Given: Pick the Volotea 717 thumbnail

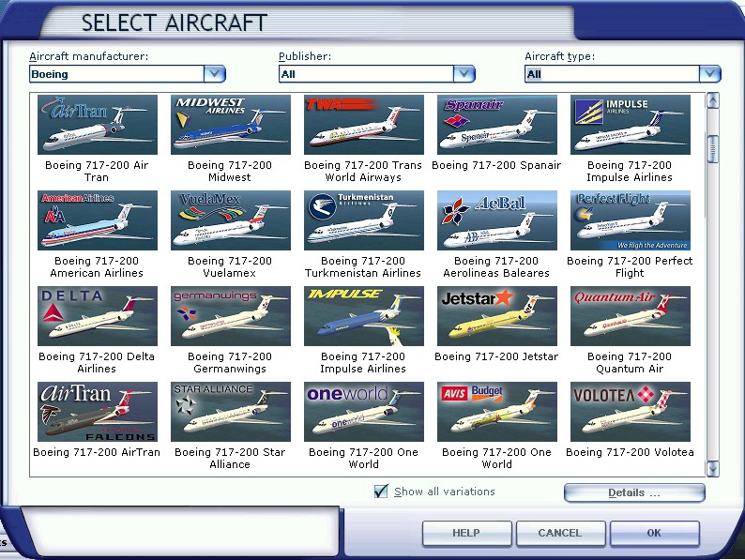Looking at the screenshot, I should pos(631,412).
